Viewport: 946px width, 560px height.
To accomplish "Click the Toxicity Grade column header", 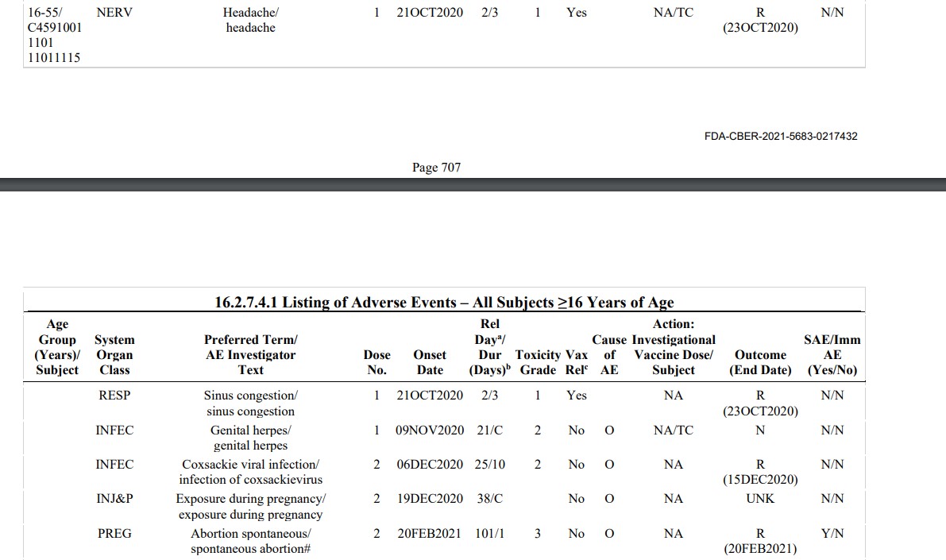I will click(538, 362).
